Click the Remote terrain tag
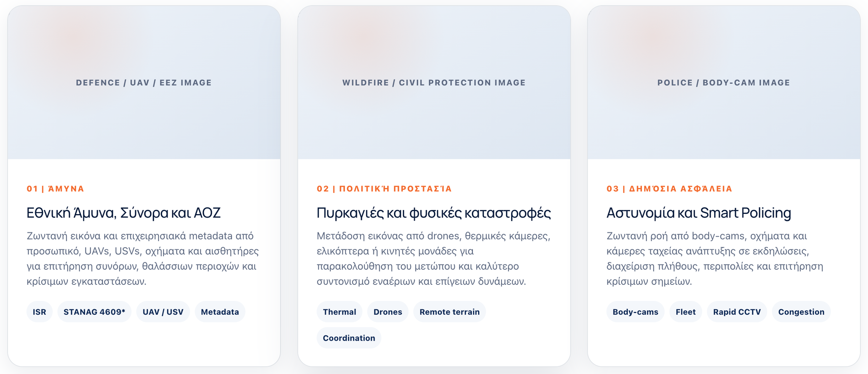The height and width of the screenshot is (374, 868). click(449, 312)
